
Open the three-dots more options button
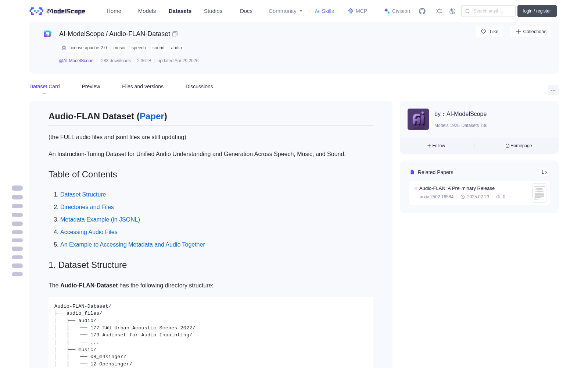tap(553, 90)
